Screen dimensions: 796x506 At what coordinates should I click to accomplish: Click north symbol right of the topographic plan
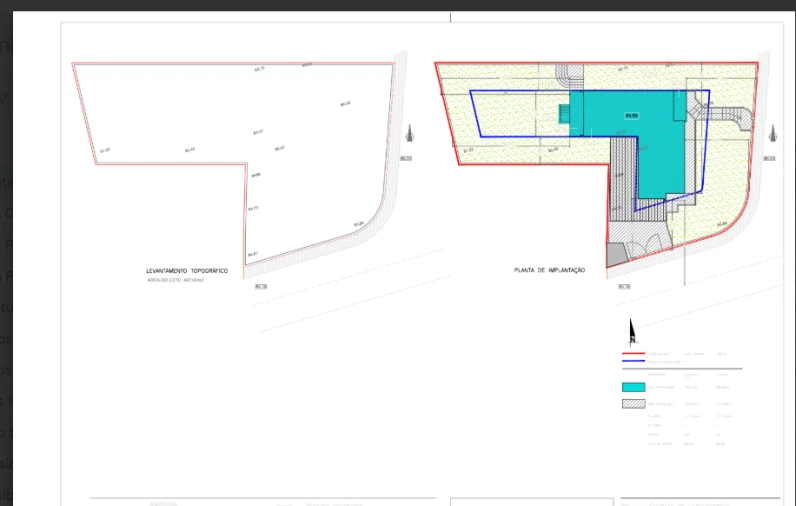408,134
